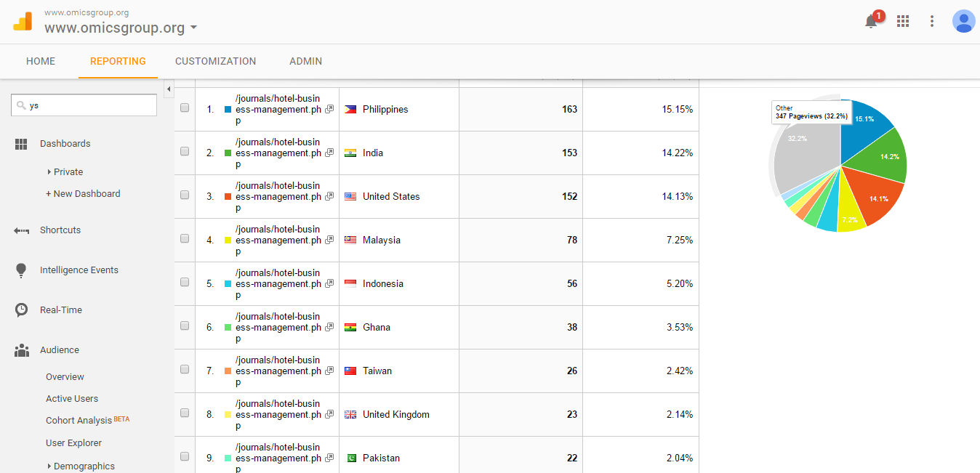Open User Explorer report

tap(73, 443)
